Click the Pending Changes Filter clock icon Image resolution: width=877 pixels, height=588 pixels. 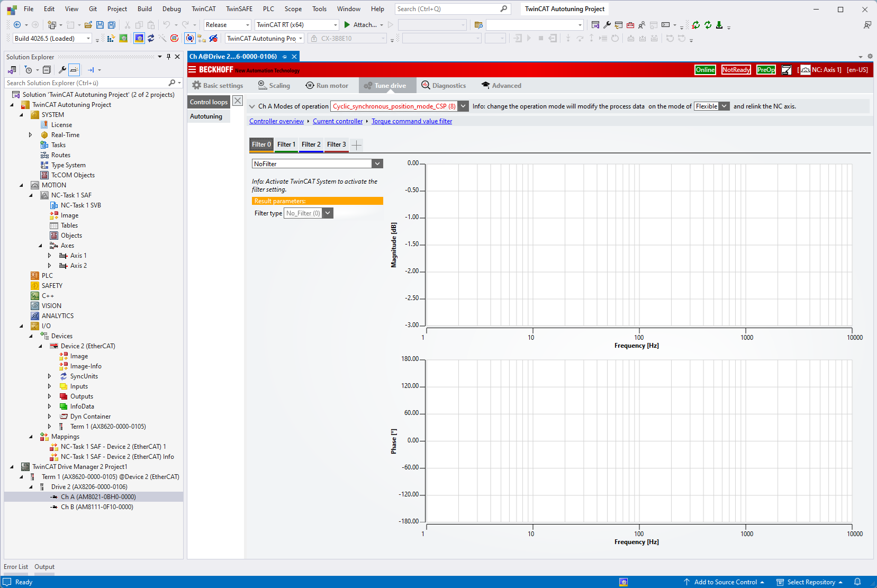tap(29, 70)
